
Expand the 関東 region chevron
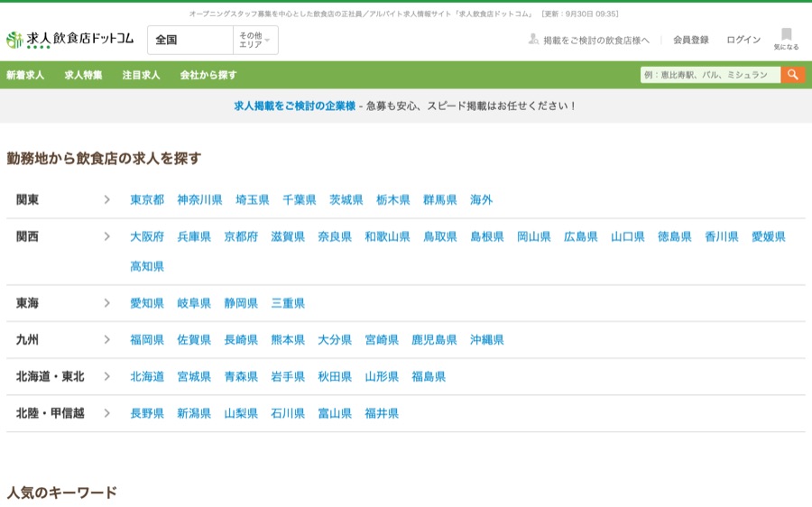pos(106,200)
